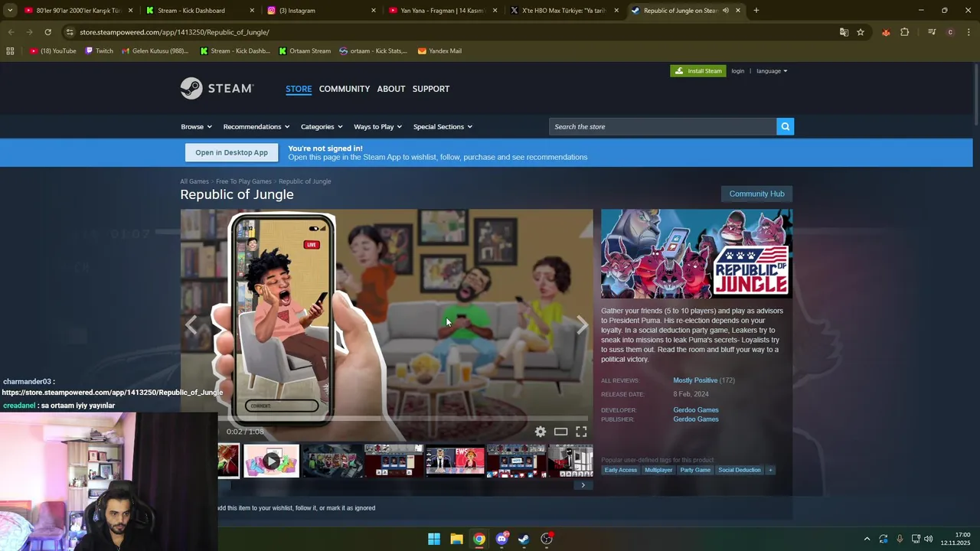Open File Explorer from the taskbar
Image resolution: width=980 pixels, height=551 pixels.
(456, 539)
